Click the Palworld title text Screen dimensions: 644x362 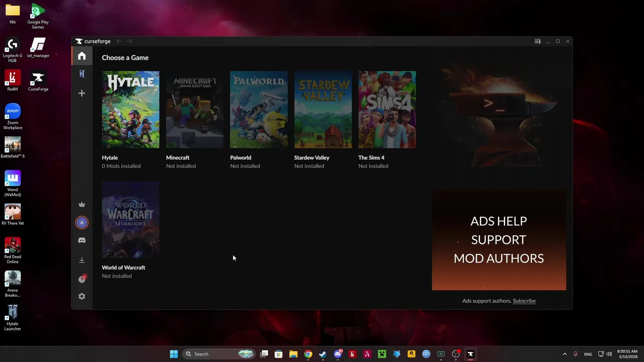(240, 157)
